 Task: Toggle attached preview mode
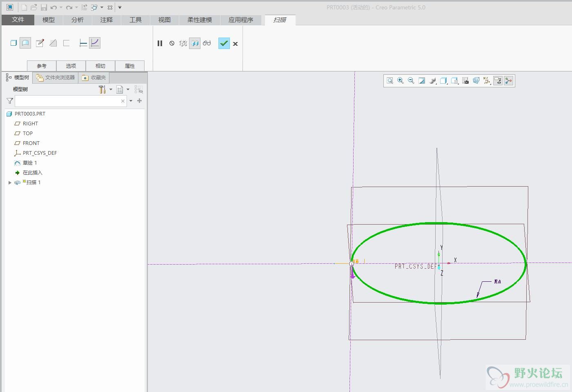point(195,43)
